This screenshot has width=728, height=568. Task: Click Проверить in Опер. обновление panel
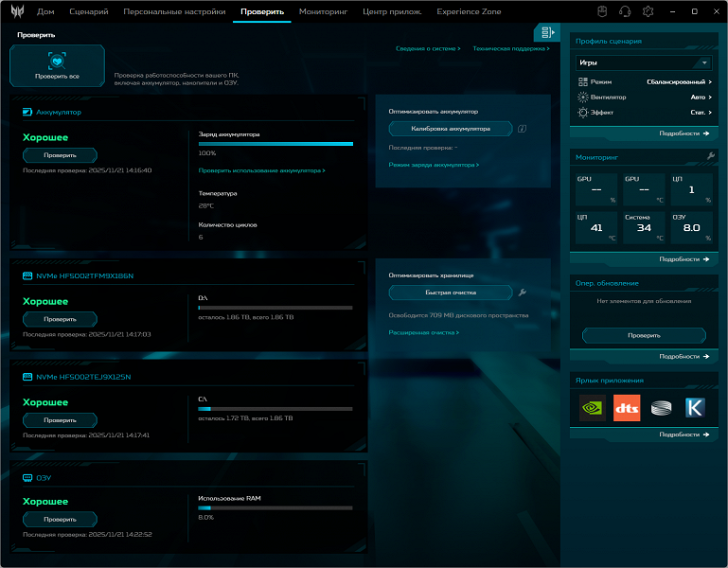pos(644,335)
